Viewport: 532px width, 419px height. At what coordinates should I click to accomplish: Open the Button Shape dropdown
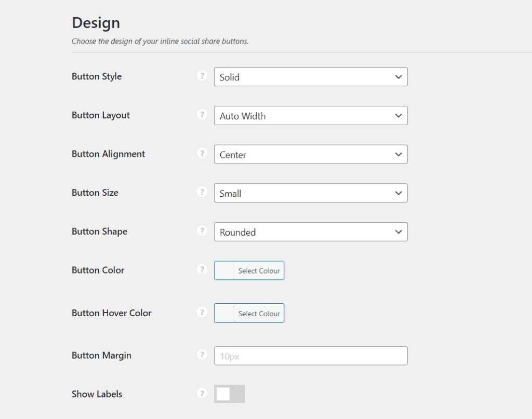point(311,232)
